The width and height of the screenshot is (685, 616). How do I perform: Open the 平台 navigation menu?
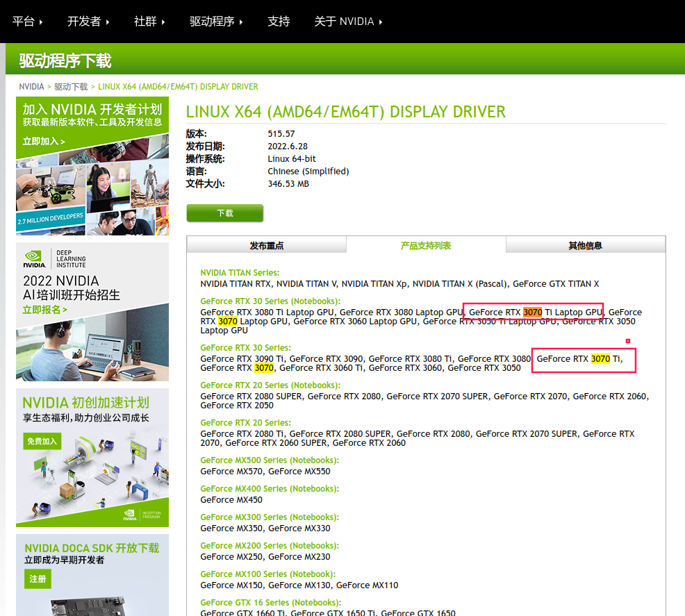click(28, 22)
